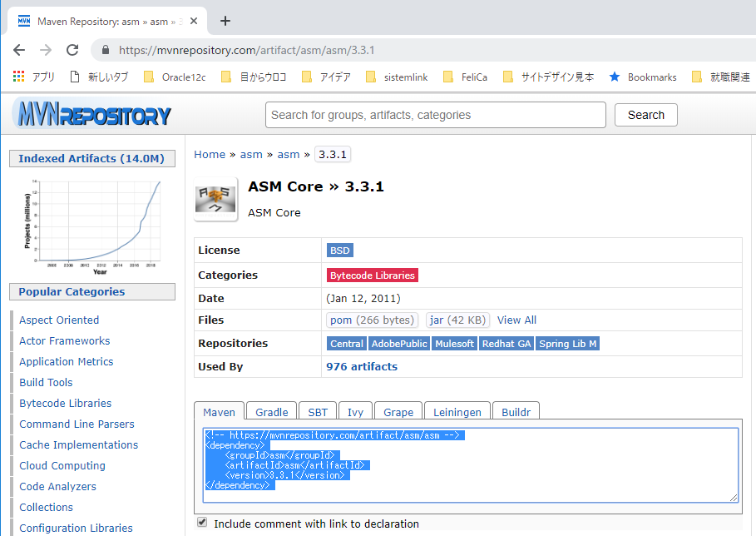Click the Popular Categories heading
Screen dimensions: 756x536
(x=92, y=291)
